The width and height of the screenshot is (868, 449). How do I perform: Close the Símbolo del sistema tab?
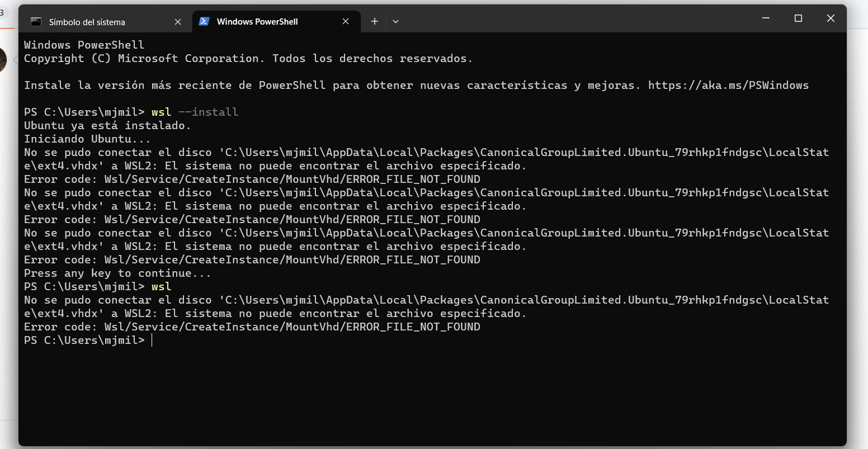178,21
